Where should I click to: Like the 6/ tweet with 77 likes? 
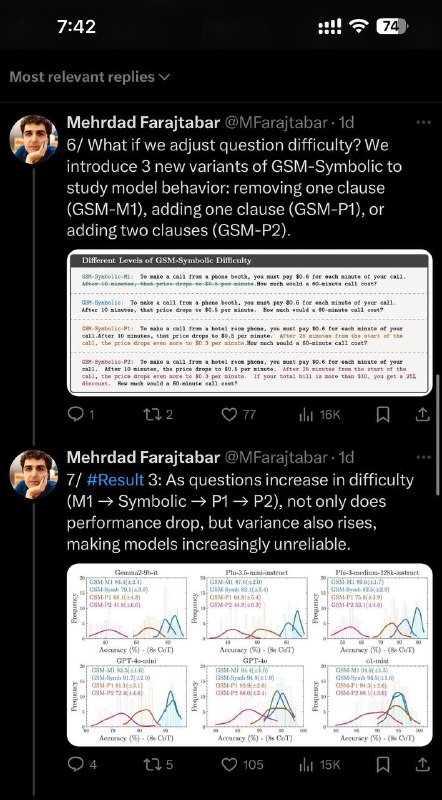pyautogui.click(x=238, y=415)
